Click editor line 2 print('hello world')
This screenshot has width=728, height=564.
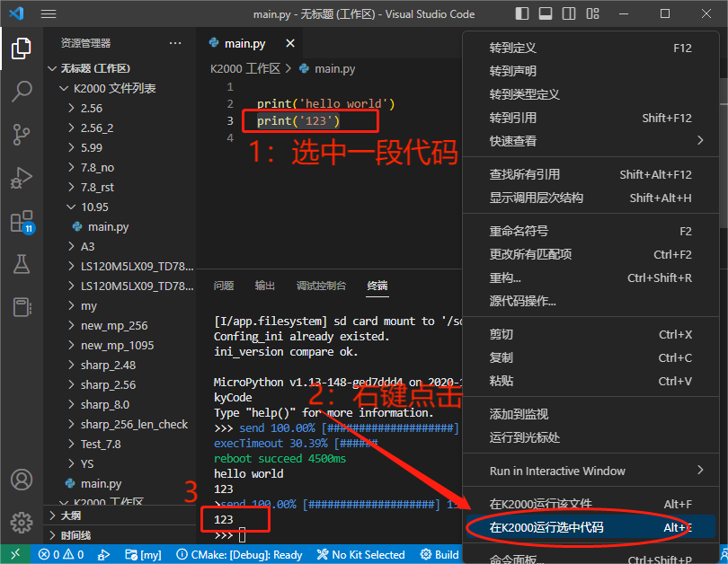click(x=326, y=103)
